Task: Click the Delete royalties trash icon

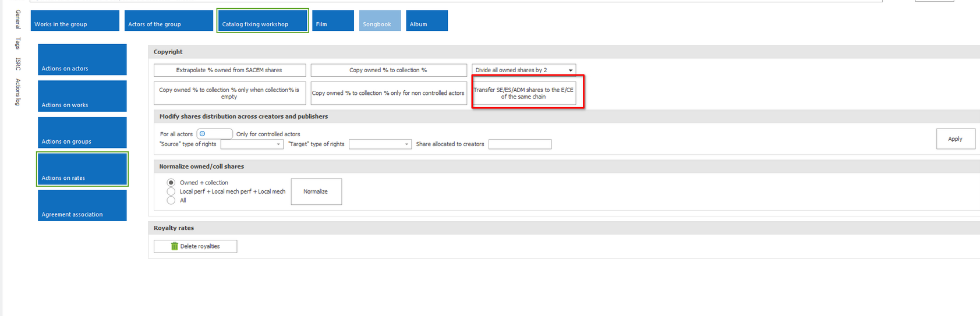Action: coord(174,246)
